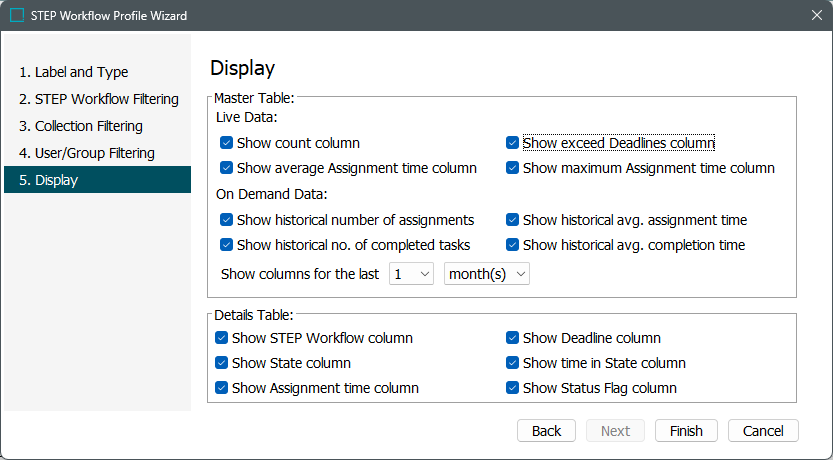Select STEP Workflow Filtering step

pyautogui.click(x=98, y=99)
